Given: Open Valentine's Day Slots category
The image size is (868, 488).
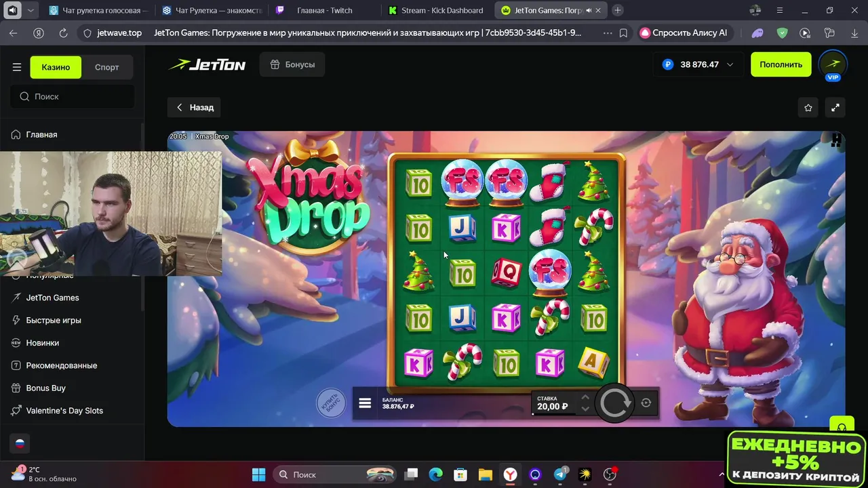Looking at the screenshot, I should click(x=64, y=410).
